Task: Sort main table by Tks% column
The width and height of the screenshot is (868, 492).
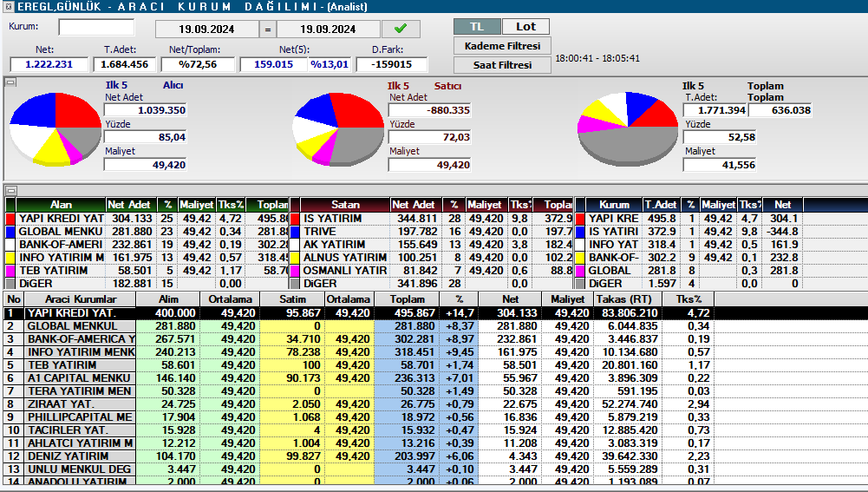Action: (689, 299)
